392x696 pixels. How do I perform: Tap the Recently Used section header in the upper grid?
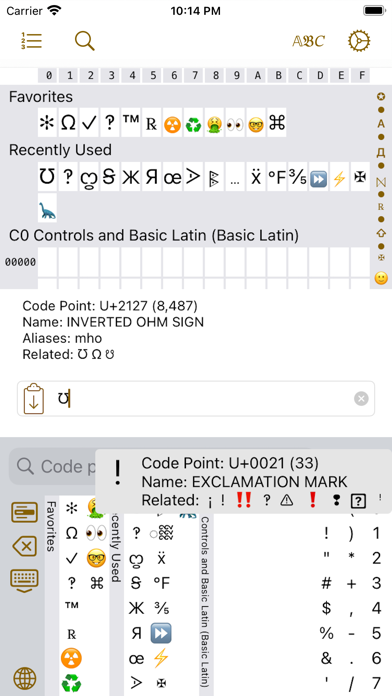[x=60, y=150]
